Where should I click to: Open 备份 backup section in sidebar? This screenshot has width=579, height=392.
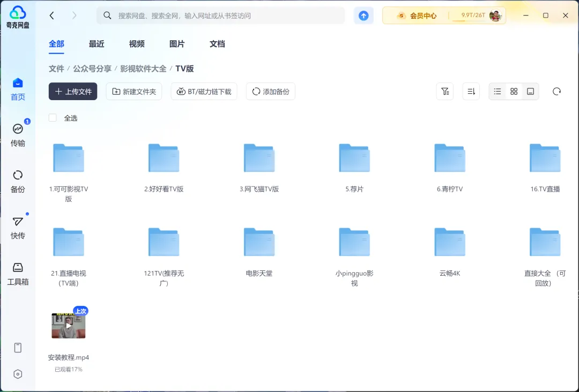coord(18,182)
